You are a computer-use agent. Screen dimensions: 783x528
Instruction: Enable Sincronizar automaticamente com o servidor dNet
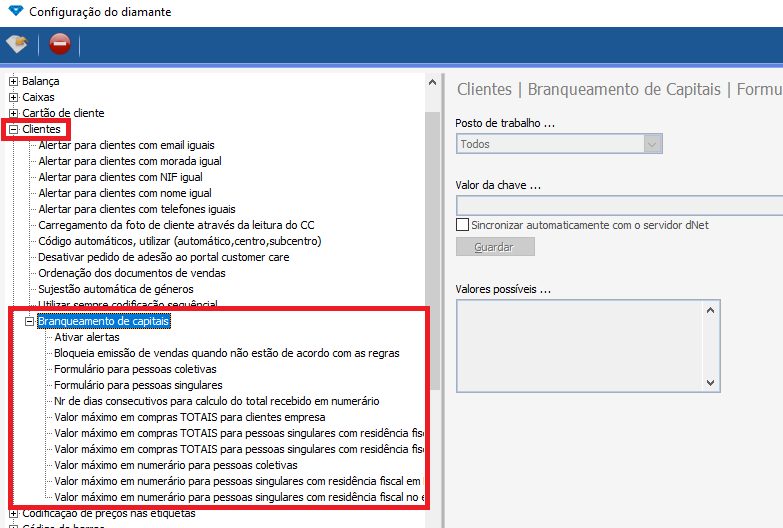pos(462,225)
